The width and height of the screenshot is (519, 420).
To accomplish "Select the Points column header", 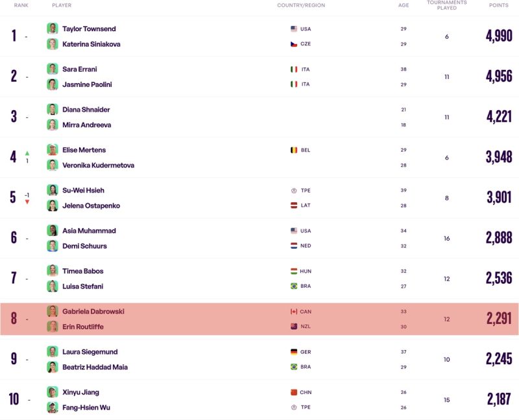I will pos(498,5).
